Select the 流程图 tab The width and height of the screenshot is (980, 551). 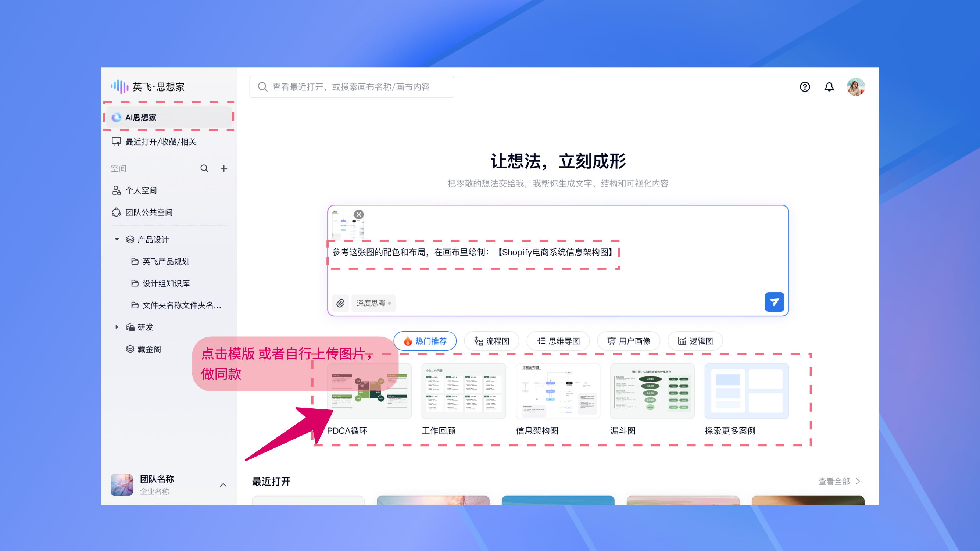[x=491, y=341]
